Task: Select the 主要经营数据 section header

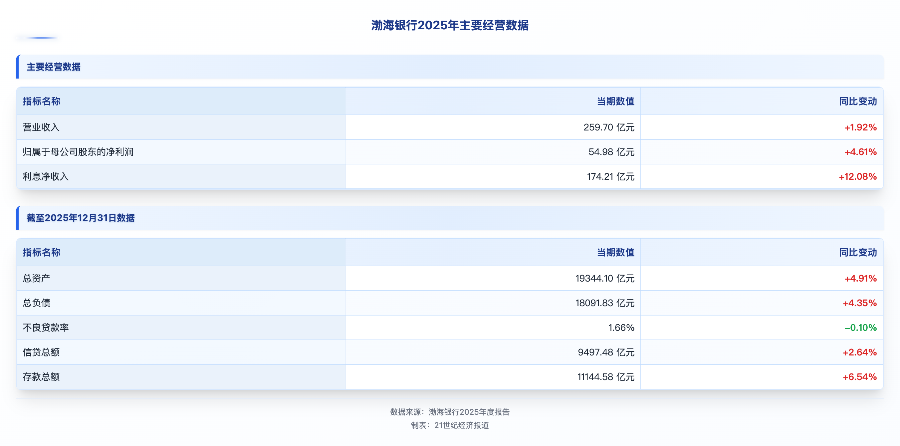Action: (54, 67)
